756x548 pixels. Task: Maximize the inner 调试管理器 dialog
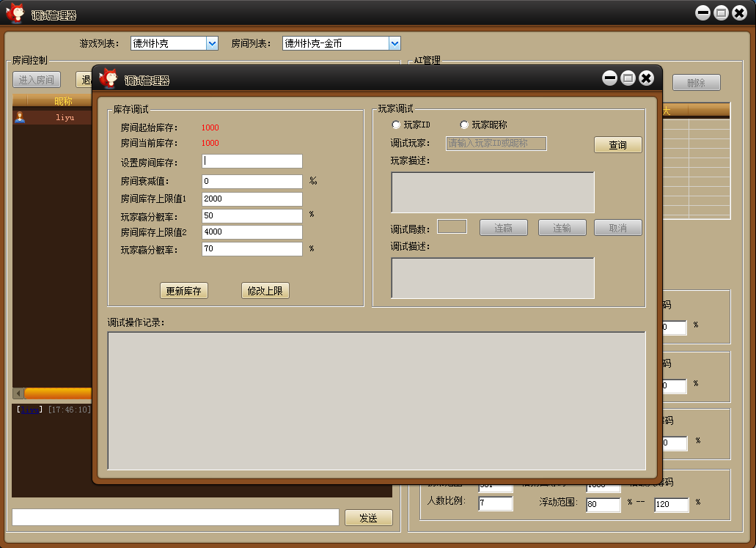(x=628, y=78)
